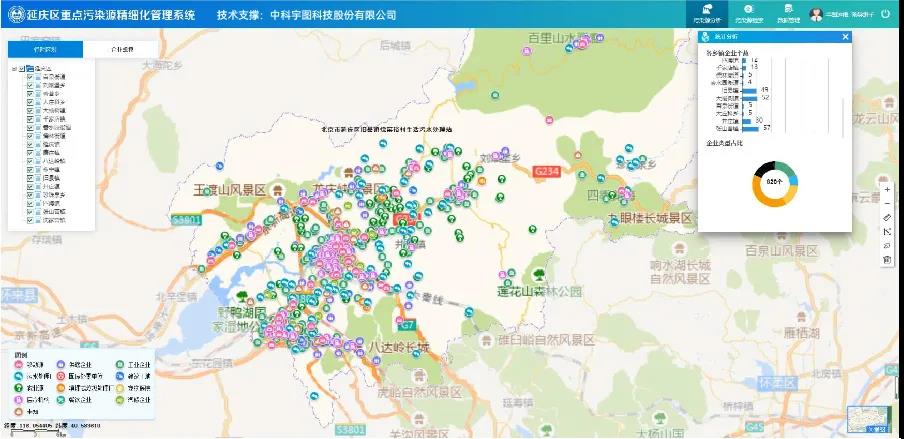Click the green 工业企业 legend icon
Viewport: 904px width, 439px height.
120,365
